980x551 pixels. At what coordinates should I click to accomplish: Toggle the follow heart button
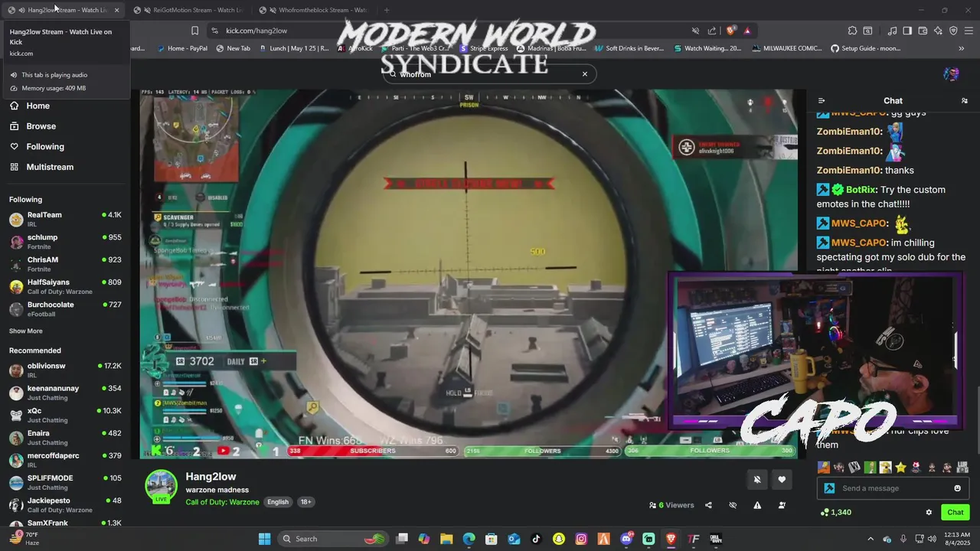782,480
